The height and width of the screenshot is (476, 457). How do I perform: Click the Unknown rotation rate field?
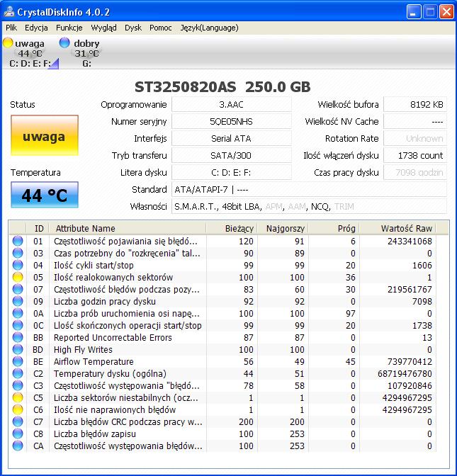(x=415, y=139)
